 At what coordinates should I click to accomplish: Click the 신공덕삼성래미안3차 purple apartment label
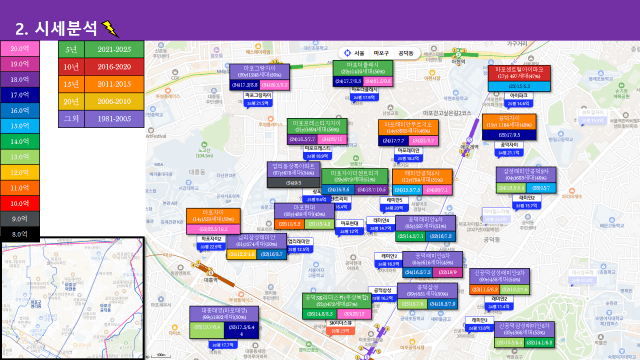(x=524, y=330)
